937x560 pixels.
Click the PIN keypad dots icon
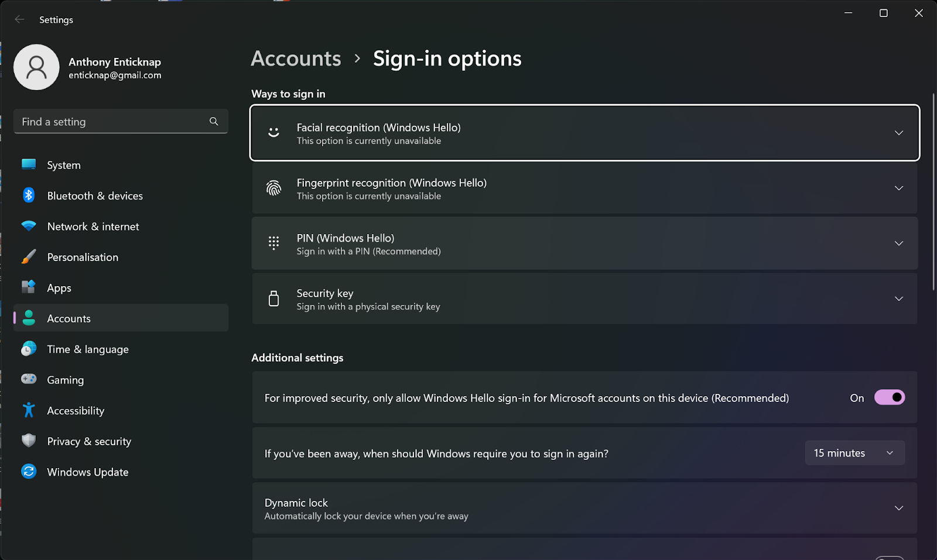tap(273, 243)
